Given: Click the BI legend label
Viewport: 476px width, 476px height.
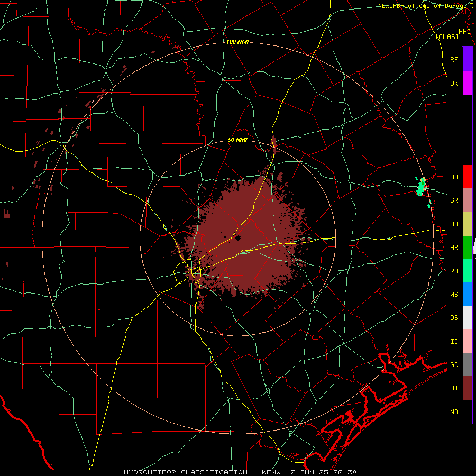Looking at the screenshot, I should [454, 388].
